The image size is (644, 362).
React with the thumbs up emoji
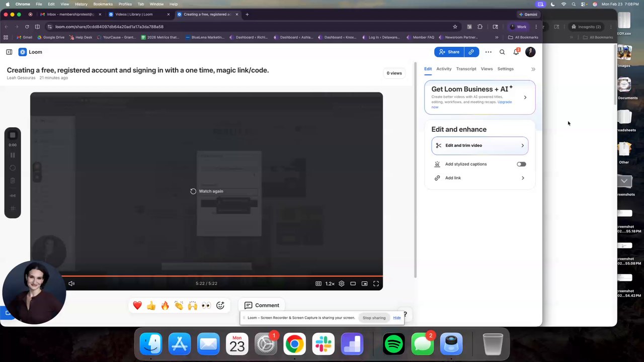point(151,305)
